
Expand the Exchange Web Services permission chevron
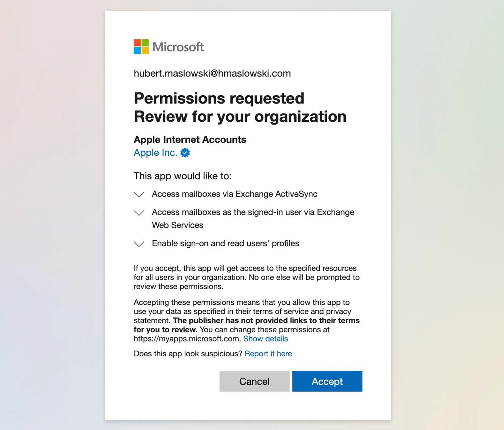(x=139, y=213)
